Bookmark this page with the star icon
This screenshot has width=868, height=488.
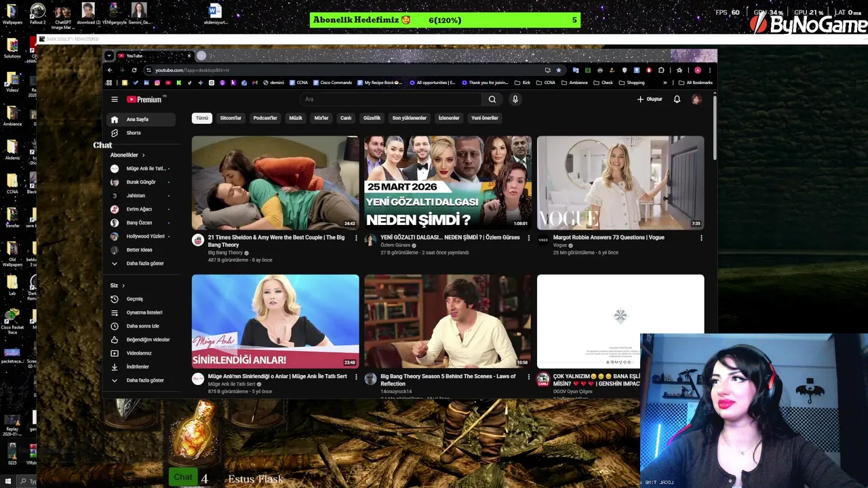559,70
